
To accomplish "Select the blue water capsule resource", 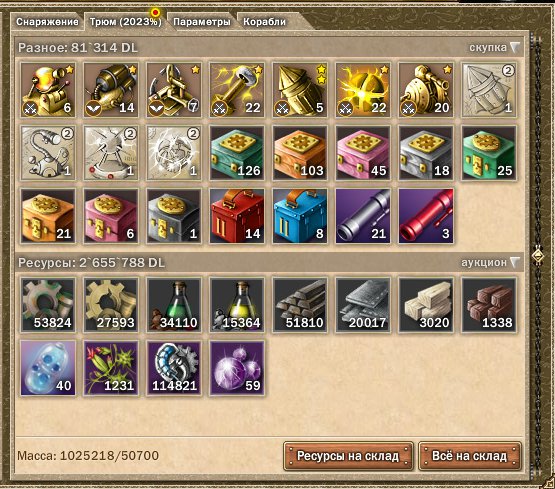I will [x=48, y=368].
